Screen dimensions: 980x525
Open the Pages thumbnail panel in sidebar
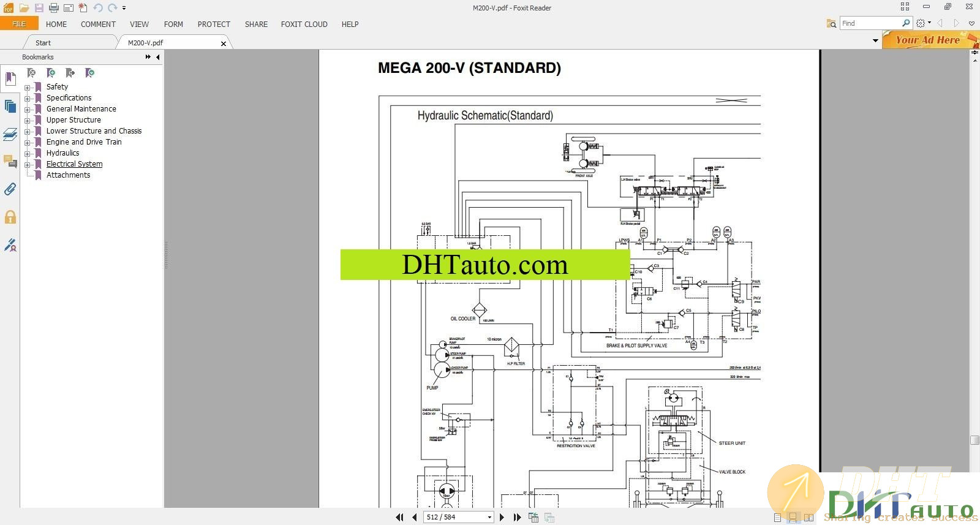point(10,107)
